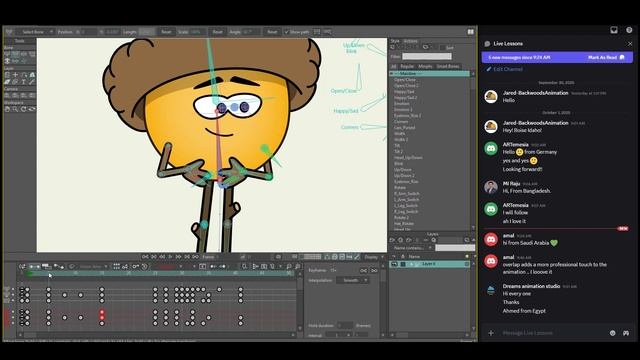Image resolution: width=640 pixels, height=360 pixels.
Task: Select the R_Arm_Switch action
Action: (x=407, y=193)
